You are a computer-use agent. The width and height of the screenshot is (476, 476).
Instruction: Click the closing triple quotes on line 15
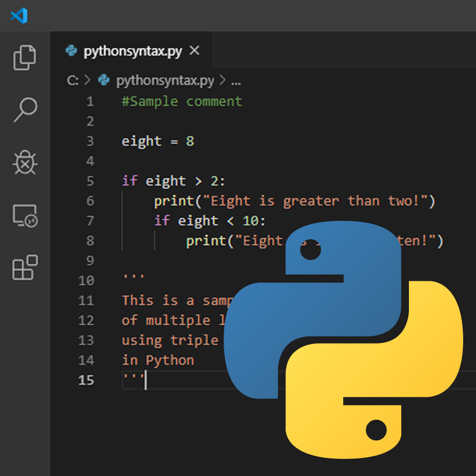tap(133, 377)
